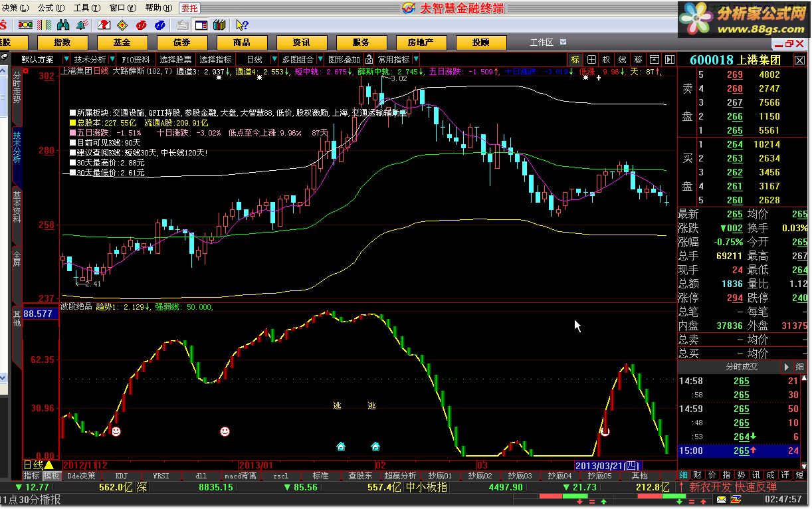Click the 移 move button
The height and width of the screenshot is (509, 812).
click(x=638, y=59)
